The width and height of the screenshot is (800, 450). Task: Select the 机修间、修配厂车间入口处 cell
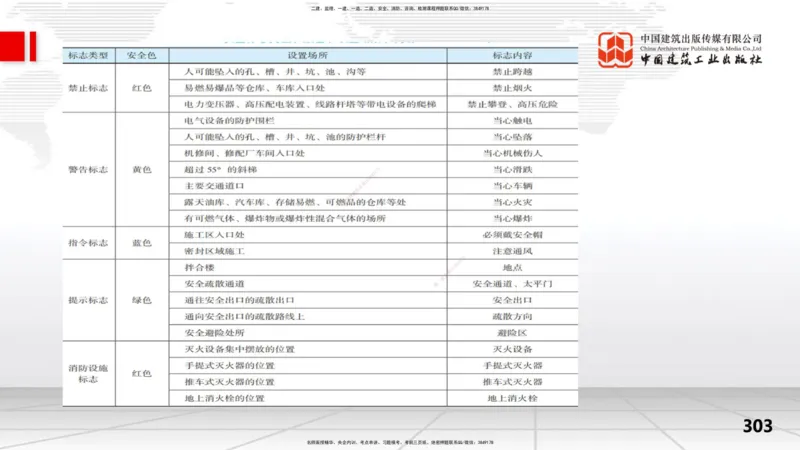(x=308, y=153)
